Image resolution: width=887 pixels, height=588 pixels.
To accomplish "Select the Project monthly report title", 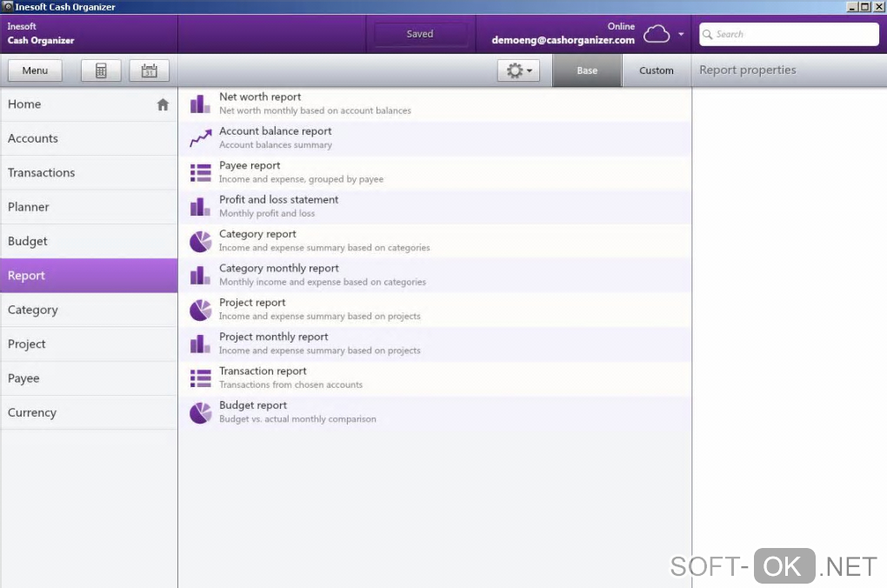I will 274,337.
